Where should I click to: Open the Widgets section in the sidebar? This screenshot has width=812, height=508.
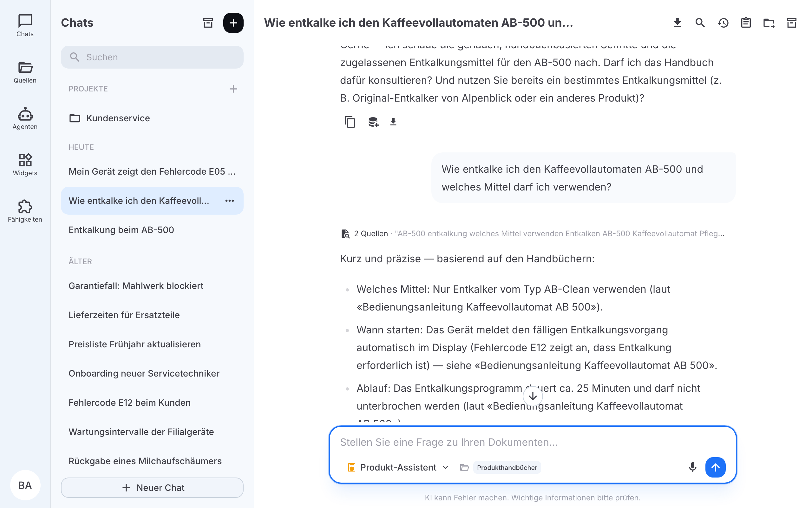pos(25,165)
